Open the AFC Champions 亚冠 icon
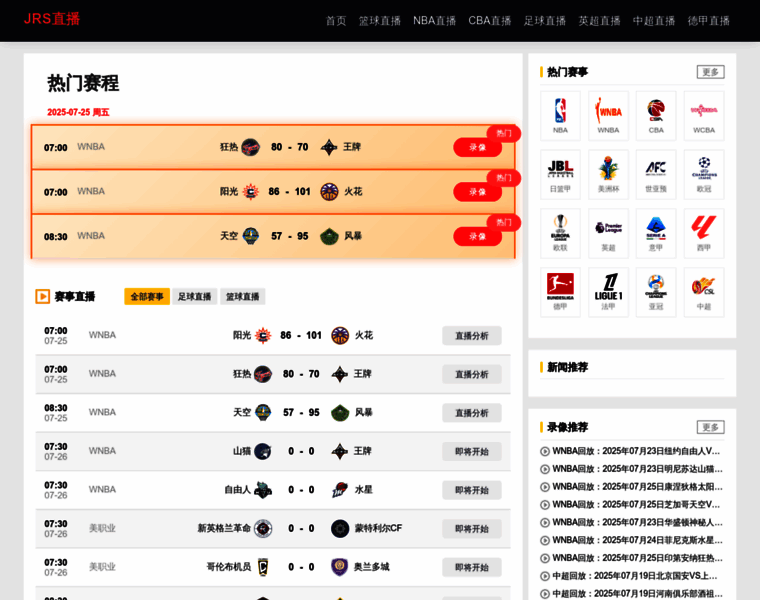This screenshot has height=600, width=760. tap(656, 292)
